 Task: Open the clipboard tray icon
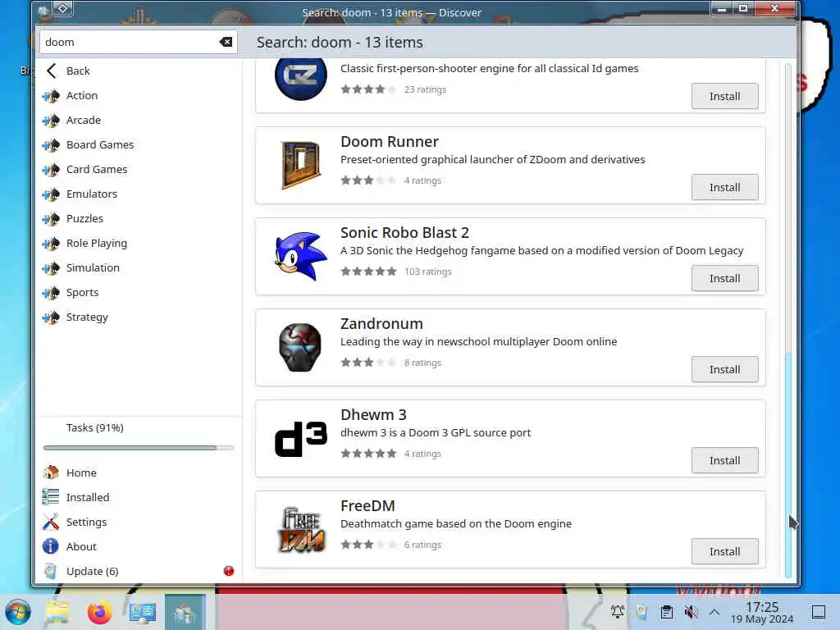point(667,612)
